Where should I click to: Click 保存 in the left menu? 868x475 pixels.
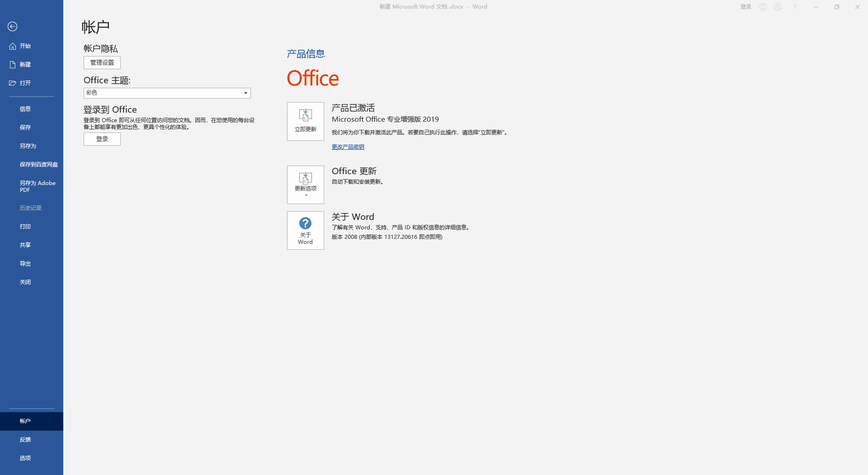pyautogui.click(x=32, y=128)
